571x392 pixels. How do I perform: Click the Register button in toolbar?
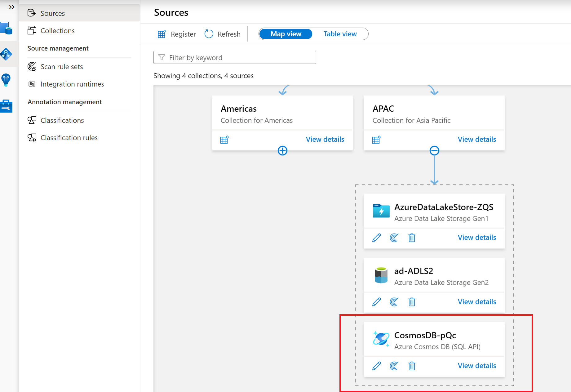177,34
